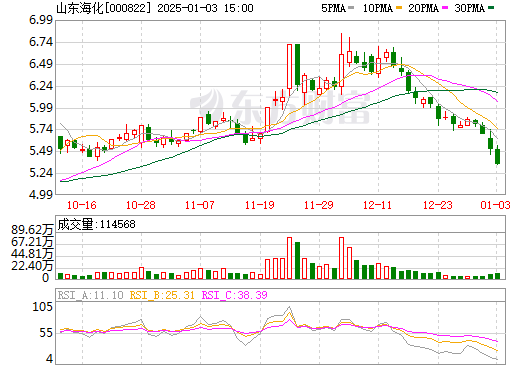Click the 11-07 date axis label
Screen dimensions: 520x365
click(x=200, y=205)
